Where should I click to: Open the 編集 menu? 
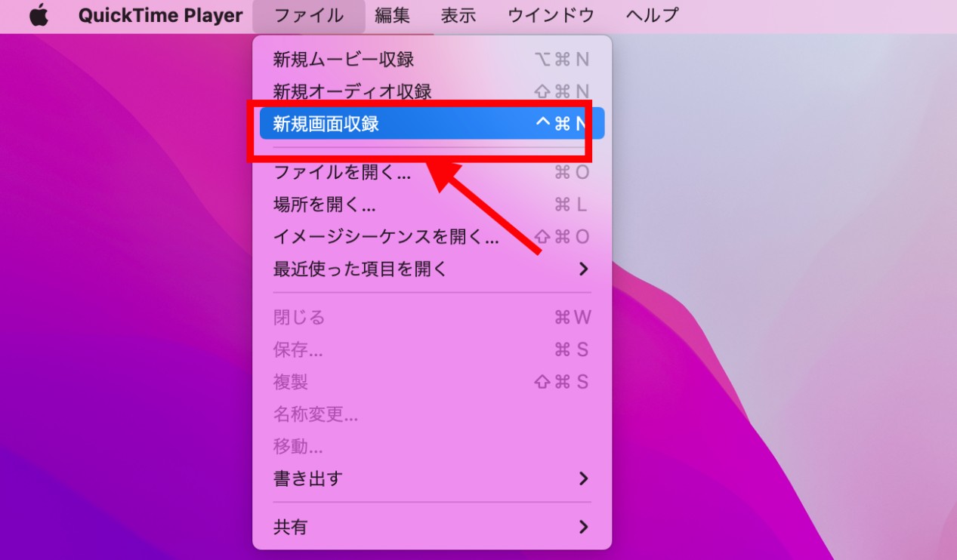393,15
